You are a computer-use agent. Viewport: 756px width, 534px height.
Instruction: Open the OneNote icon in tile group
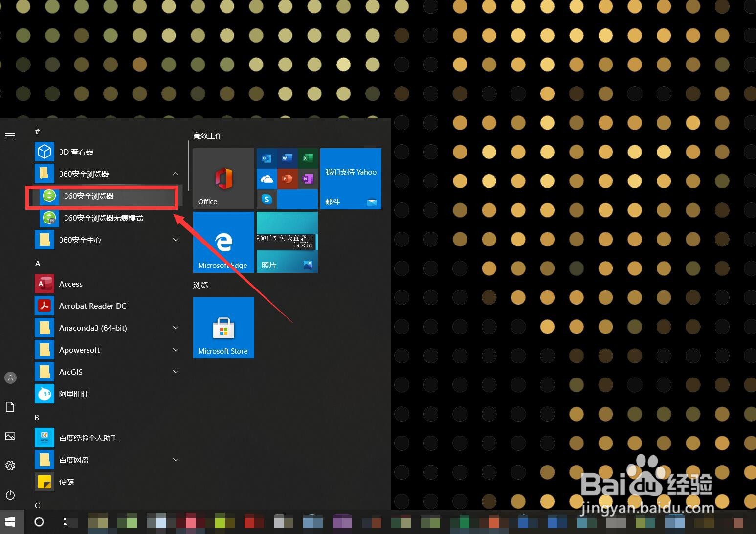(x=308, y=179)
